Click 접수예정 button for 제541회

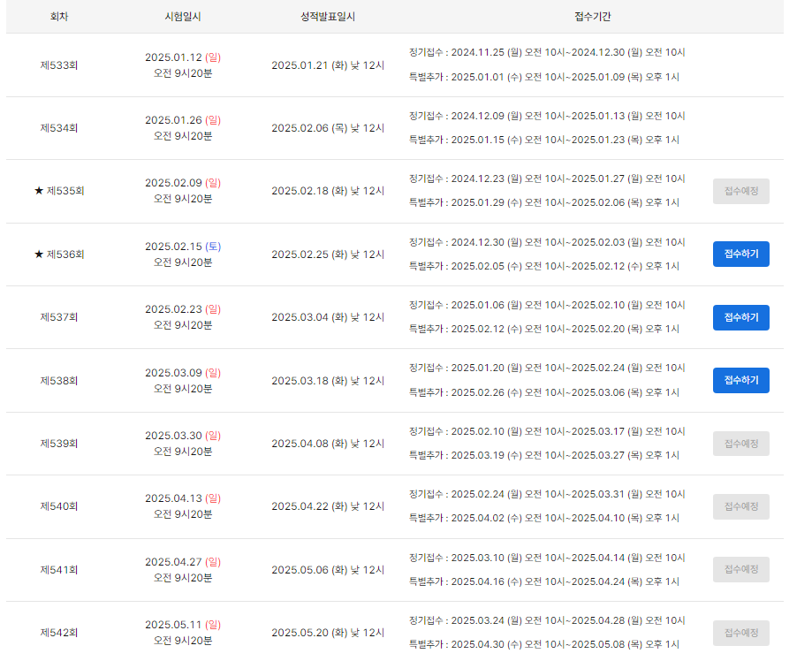(740, 569)
